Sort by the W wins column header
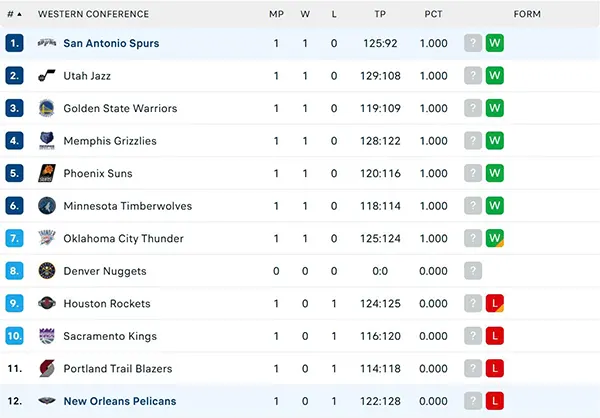Screen dimensions: 600x418 pos(305,14)
